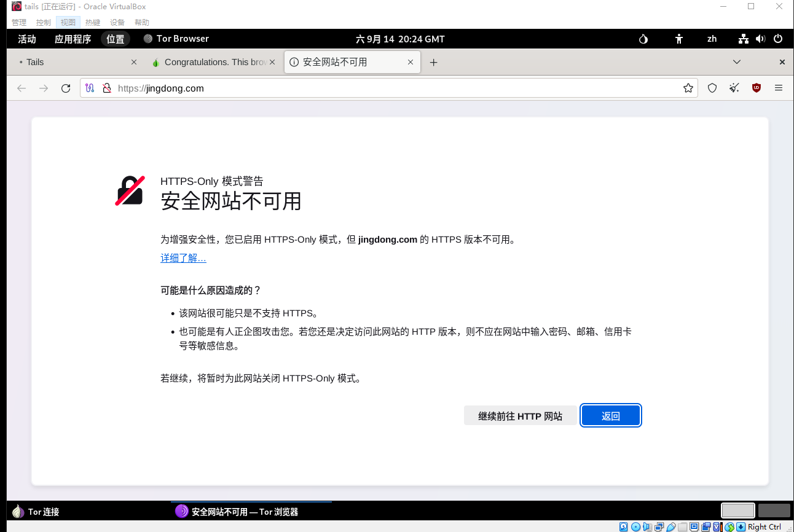Open VirtualBox 管理 menu
The height and width of the screenshot is (532, 794).
pos(19,22)
